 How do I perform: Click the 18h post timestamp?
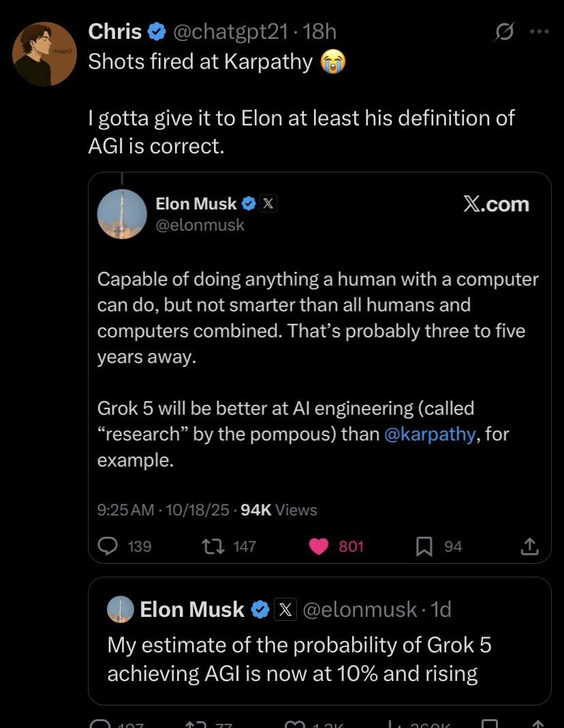(x=319, y=31)
